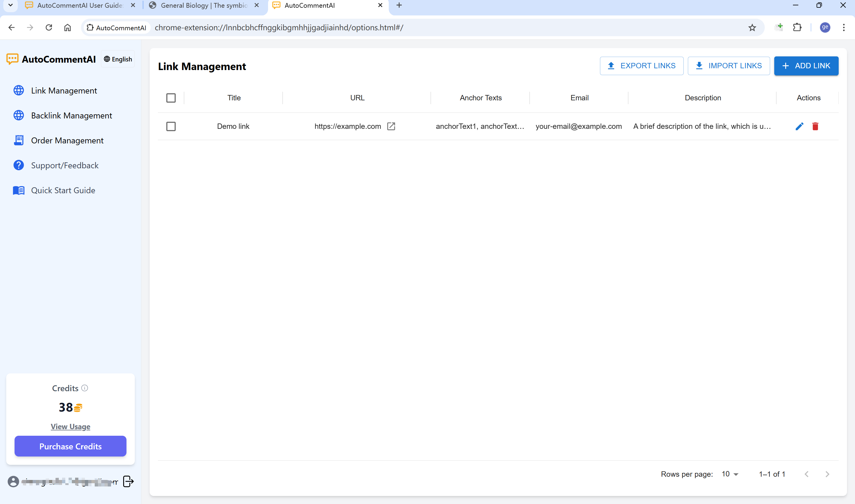Image resolution: width=855 pixels, height=504 pixels.
Task: Switch to AutoCommentAI User Guide tab
Action: (80, 5)
